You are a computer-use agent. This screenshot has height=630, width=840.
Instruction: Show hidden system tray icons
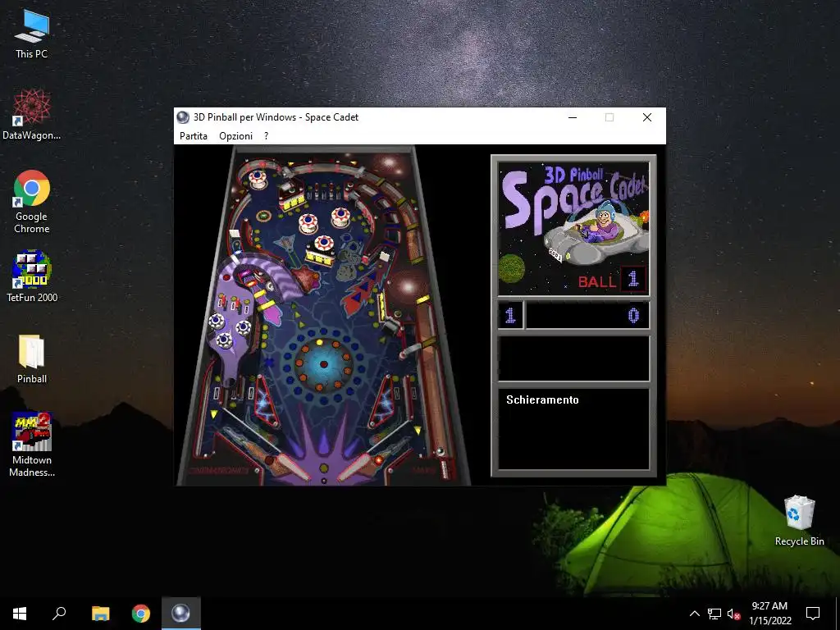(x=694, y=614)
